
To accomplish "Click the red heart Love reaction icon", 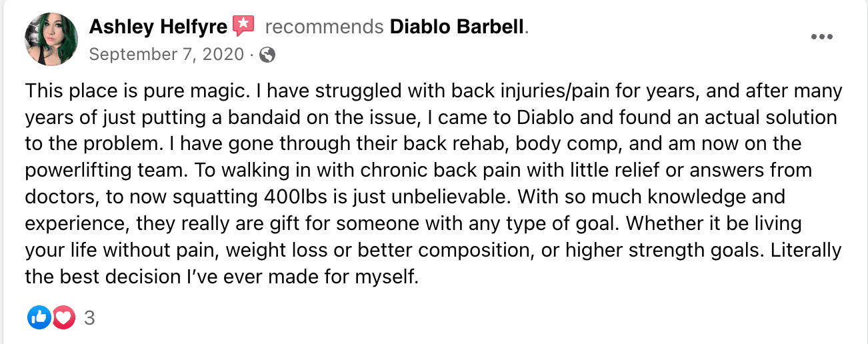I will pos(64,318).
